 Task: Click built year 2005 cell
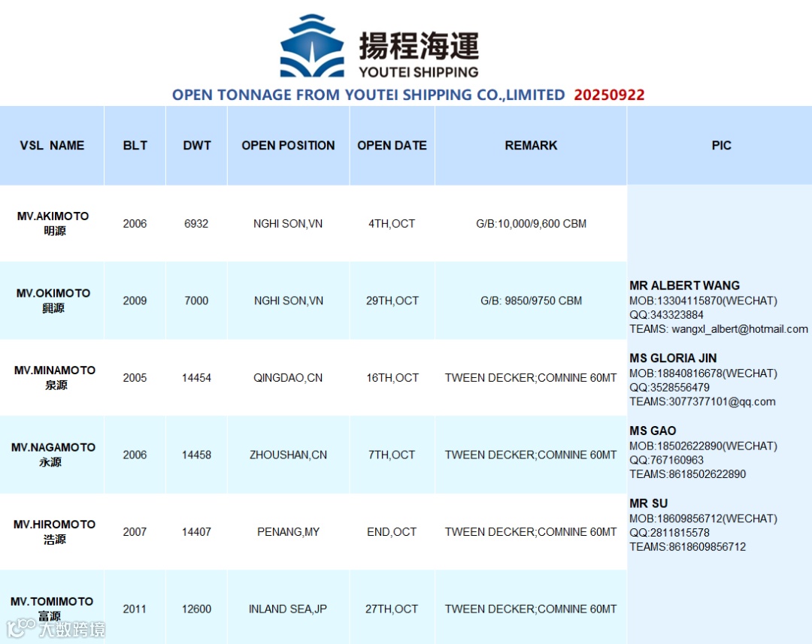coord(135,378)
